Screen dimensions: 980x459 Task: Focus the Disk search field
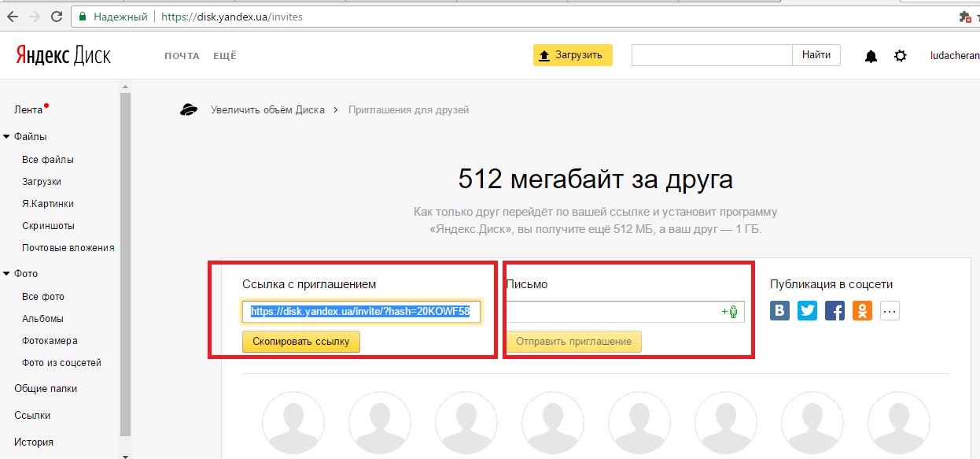[711, 55]
